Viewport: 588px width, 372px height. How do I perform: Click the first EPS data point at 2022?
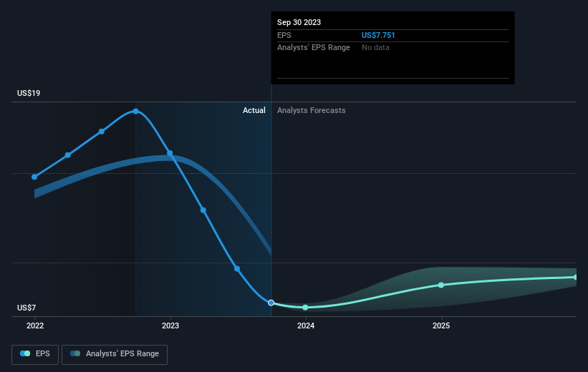(x=34, y=177)
